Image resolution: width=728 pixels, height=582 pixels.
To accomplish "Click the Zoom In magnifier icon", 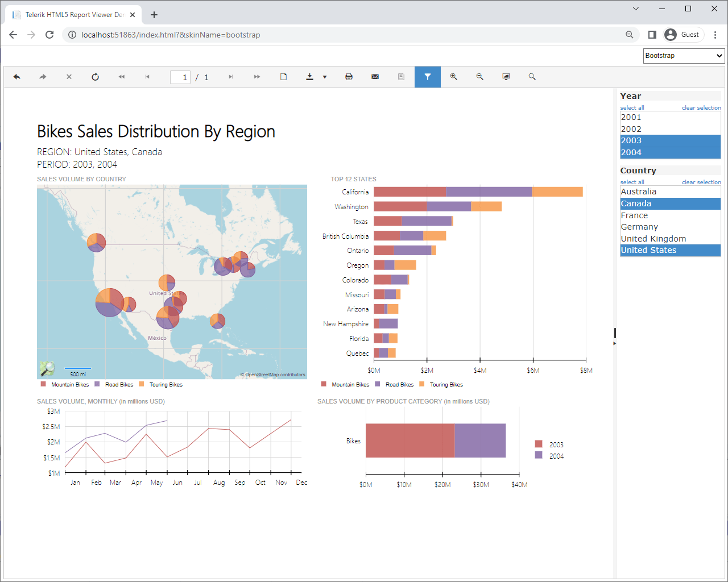I will point(453,77).
